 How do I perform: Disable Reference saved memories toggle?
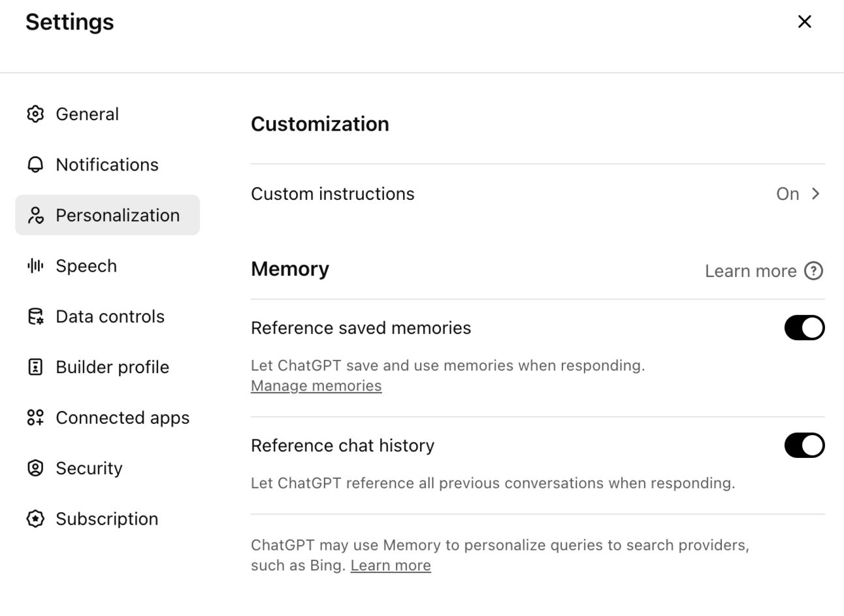[x=804, y=328]
